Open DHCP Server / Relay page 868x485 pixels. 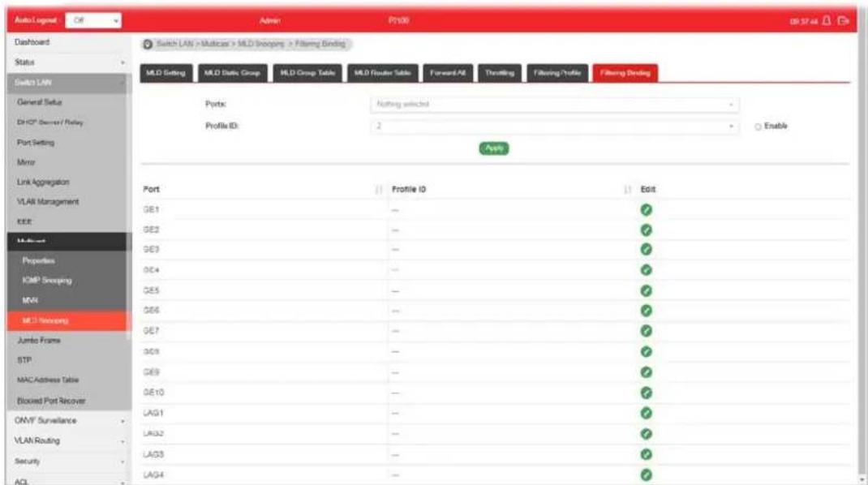[49, 122]
